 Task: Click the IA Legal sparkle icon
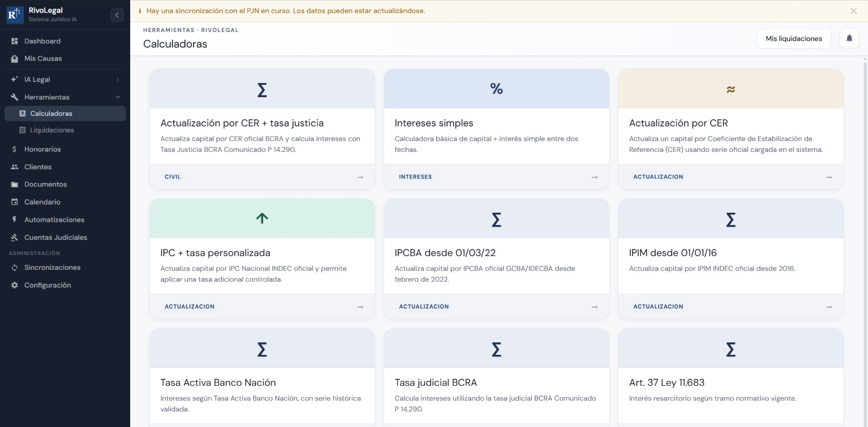(15, 79)
